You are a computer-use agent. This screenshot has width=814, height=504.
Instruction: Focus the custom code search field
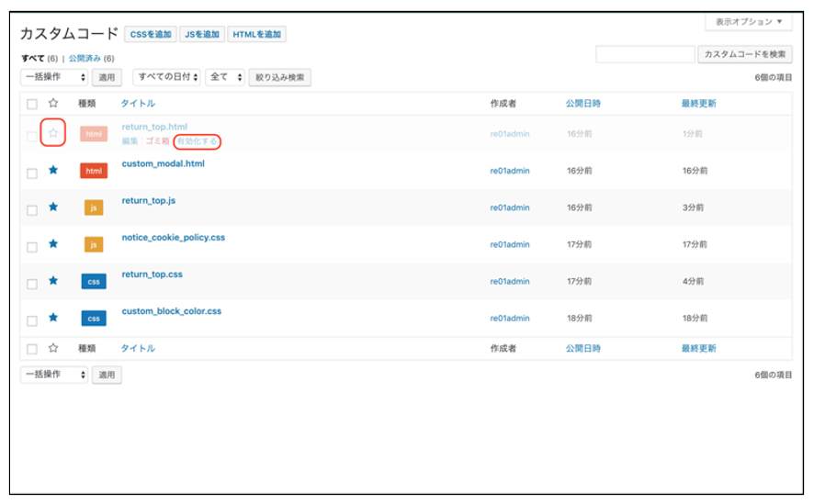click(x=645, y=54)
